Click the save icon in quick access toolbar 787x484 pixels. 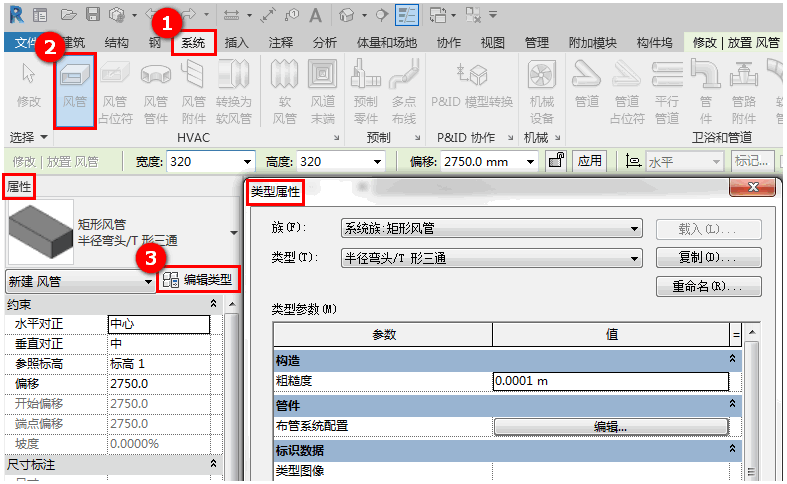(93, 14)
